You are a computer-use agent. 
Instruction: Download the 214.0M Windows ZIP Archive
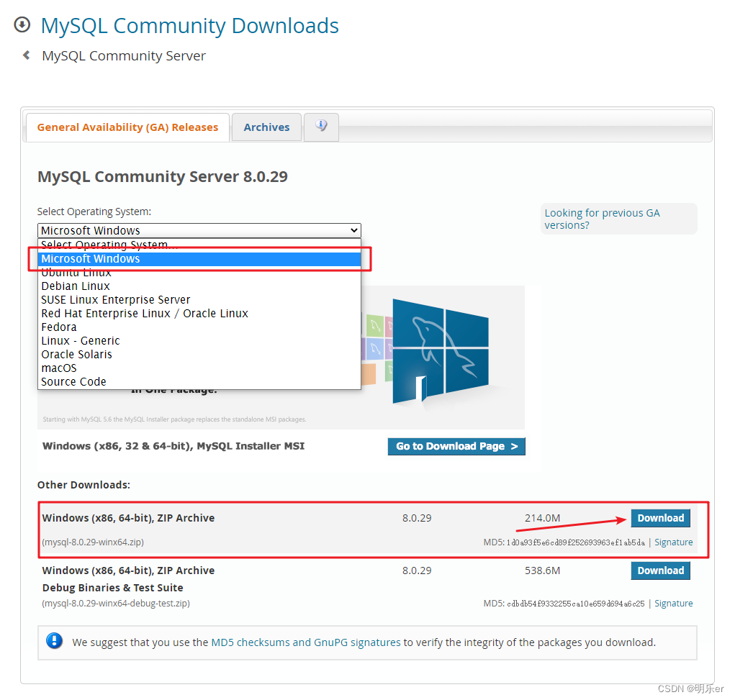pyautogui.click(x=660, y=518)
